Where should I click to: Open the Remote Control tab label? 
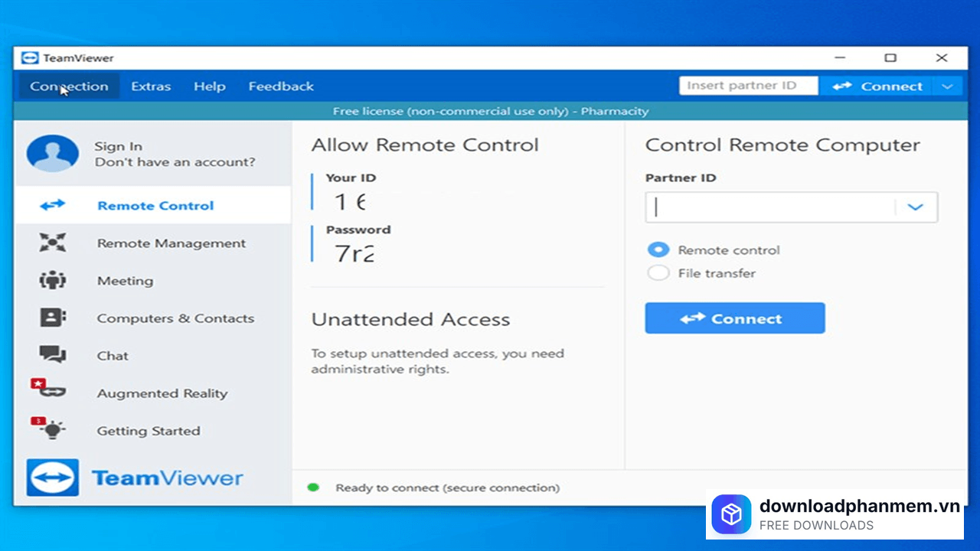click(155, 206)
